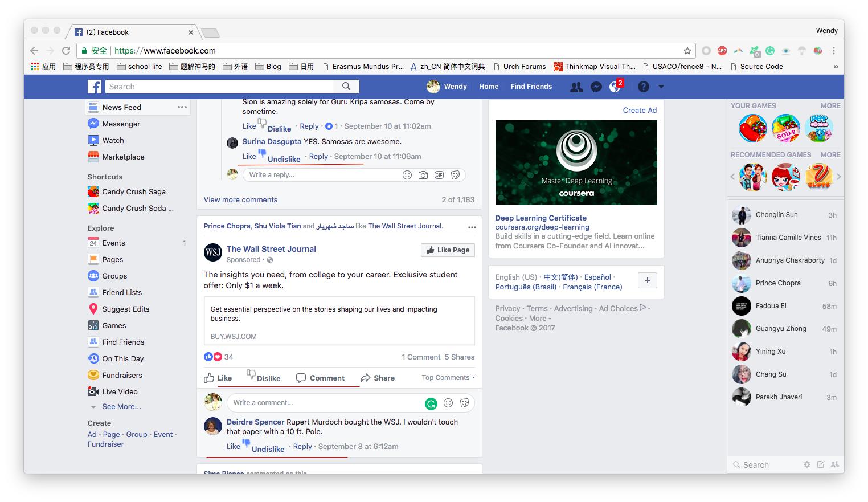
Task: Click the Comment button on the WSJ post
Action: [320, 378]
